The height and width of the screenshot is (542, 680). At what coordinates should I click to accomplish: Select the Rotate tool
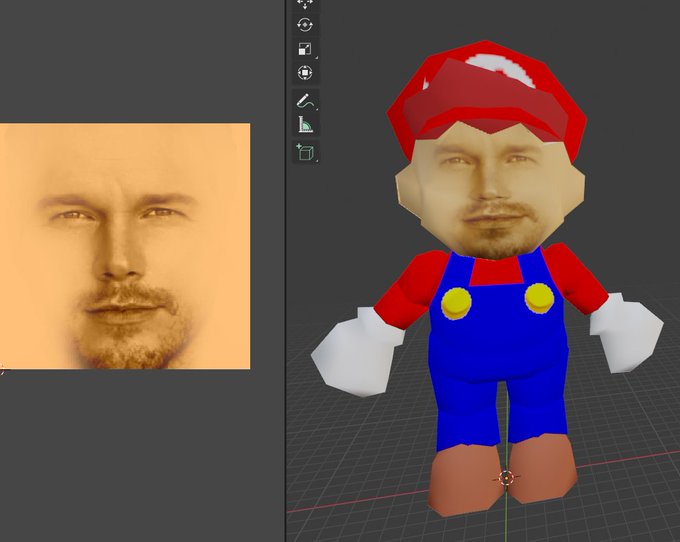(x=305, y=25)
